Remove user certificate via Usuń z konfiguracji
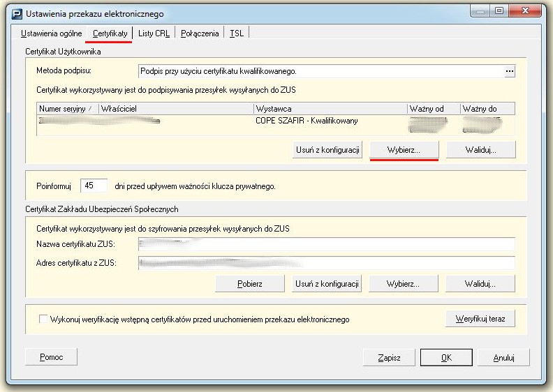The width and height of the screenshot is (553, 392). pyautogui.click(x=327, y=150)
